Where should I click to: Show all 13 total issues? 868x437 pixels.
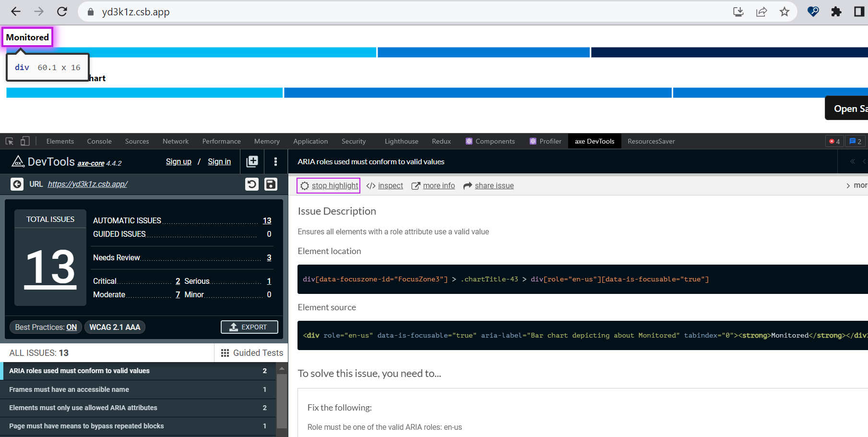[x=50, y=268]
